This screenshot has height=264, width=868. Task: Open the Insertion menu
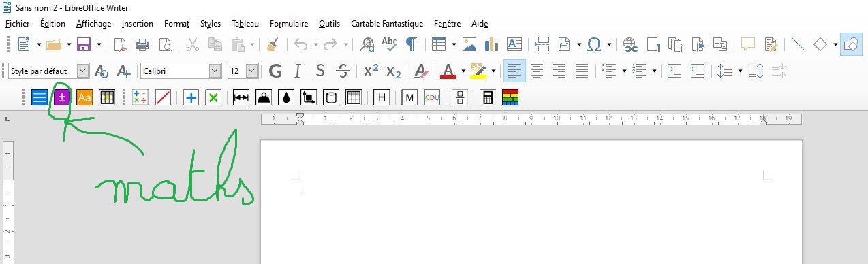click(138, 24)
